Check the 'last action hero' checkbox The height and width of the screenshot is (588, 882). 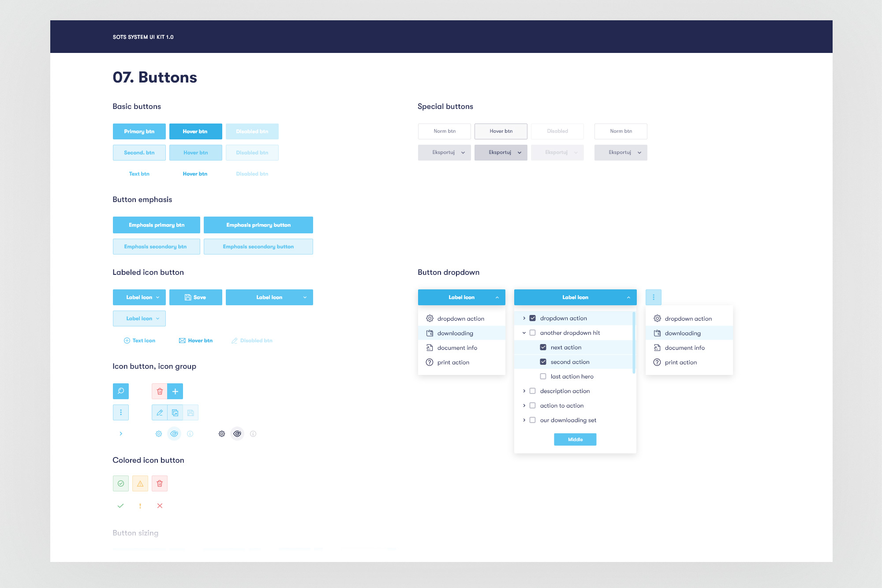tap(543, 376)
